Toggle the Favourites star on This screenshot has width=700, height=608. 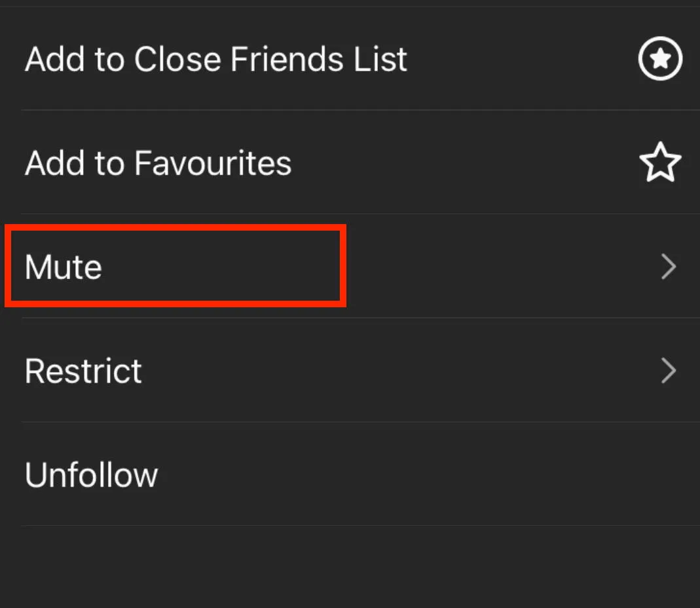pos(660,162)
